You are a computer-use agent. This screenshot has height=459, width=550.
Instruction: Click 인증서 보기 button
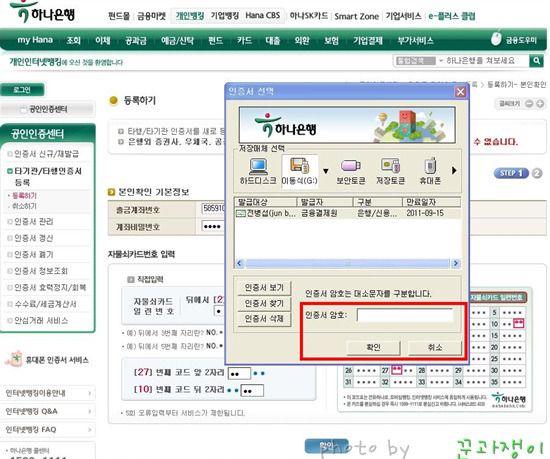(264, 288)
